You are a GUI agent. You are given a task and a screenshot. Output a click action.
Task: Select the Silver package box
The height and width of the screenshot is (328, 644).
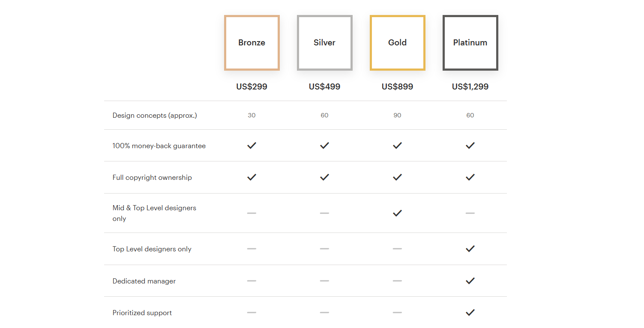[324, 43]
